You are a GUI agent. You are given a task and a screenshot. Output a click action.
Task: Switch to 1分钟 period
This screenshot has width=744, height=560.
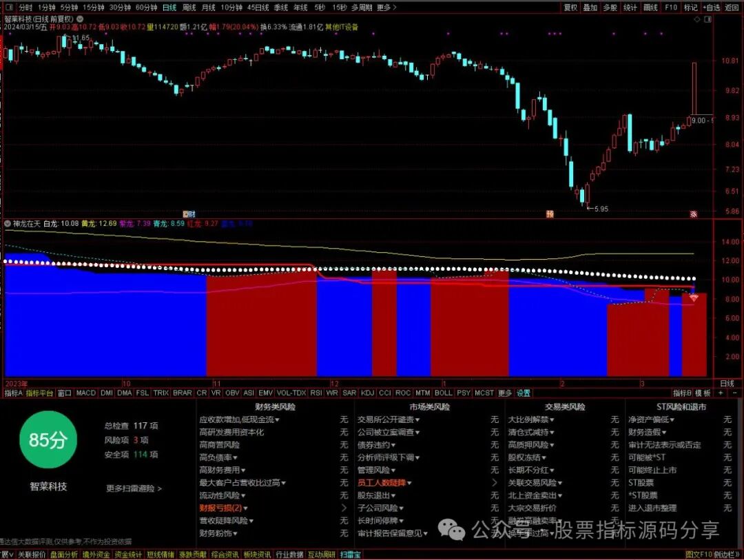click(x=47, y=8)
